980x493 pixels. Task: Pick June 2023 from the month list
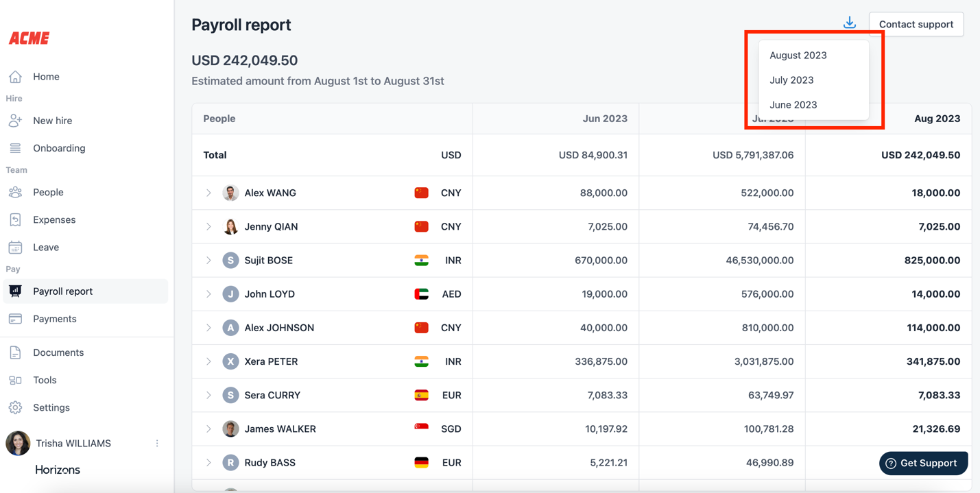click(x=793, y=105)
